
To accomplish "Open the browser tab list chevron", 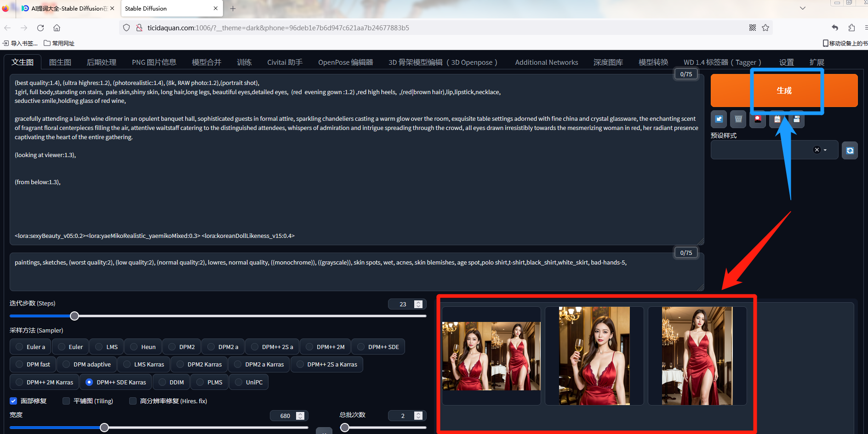I will tap(803, 8).
